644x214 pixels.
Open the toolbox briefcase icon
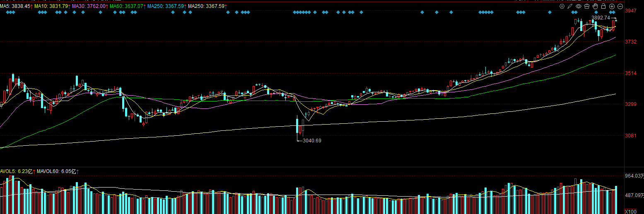(x=587, y=6)
